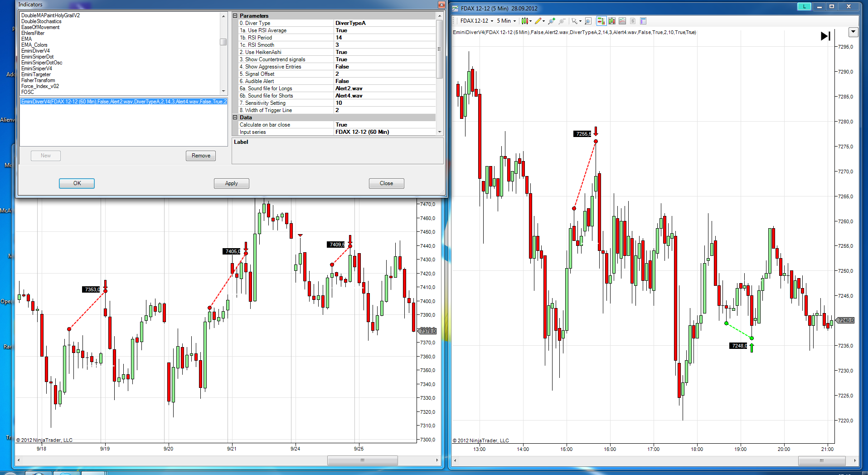This screenshot has height=475, width=868.
Task: Click the left chart horizontal scrollbar thumb
Action: pyautogui.click(x=362, y=460)
